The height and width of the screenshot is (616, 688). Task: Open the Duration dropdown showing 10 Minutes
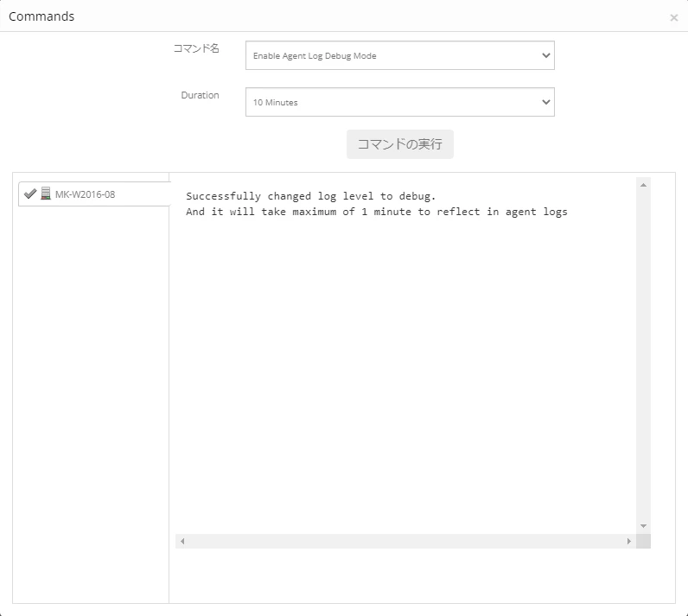coord(399,102)
